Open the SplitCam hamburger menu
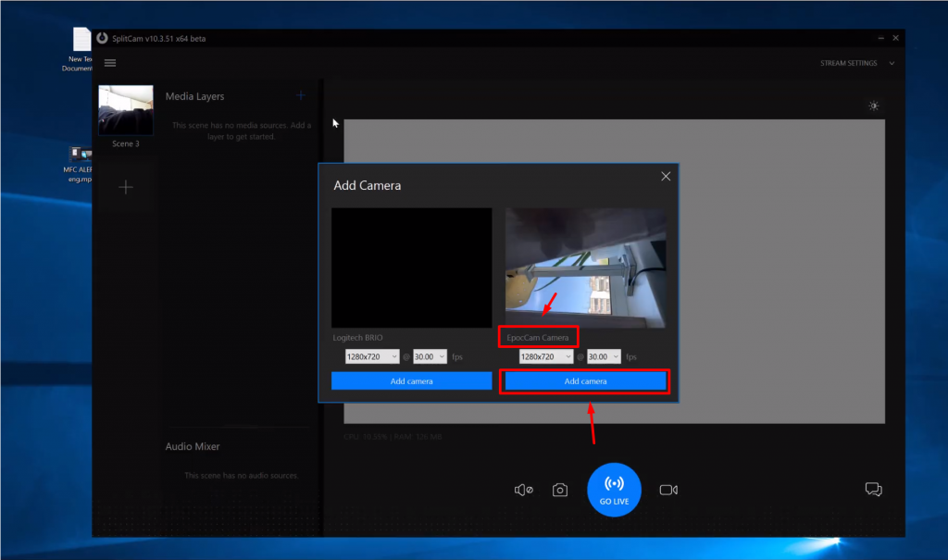 coord(110,63)
